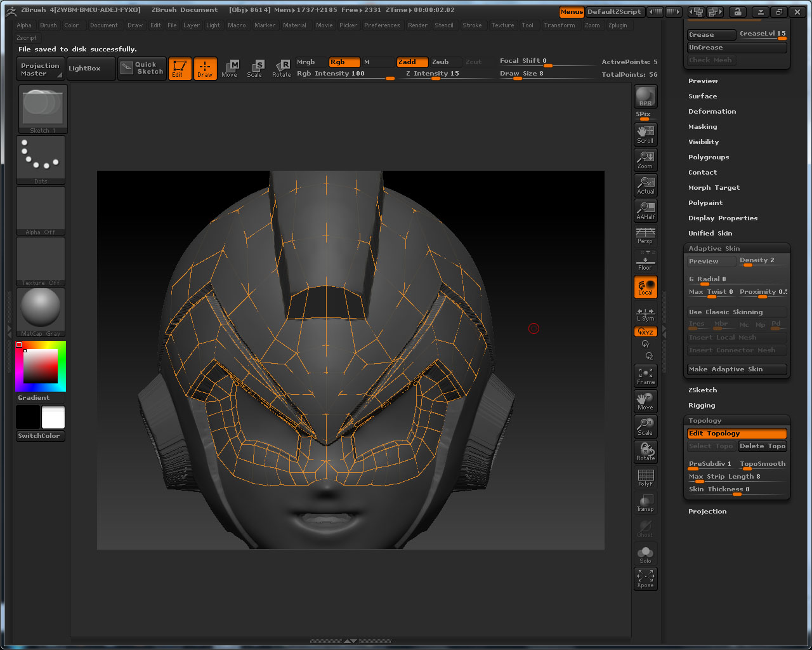The width and height of the screenshot is (812, 650).
Task: Toggle Persp perspective view
Action: click(645, 235)
